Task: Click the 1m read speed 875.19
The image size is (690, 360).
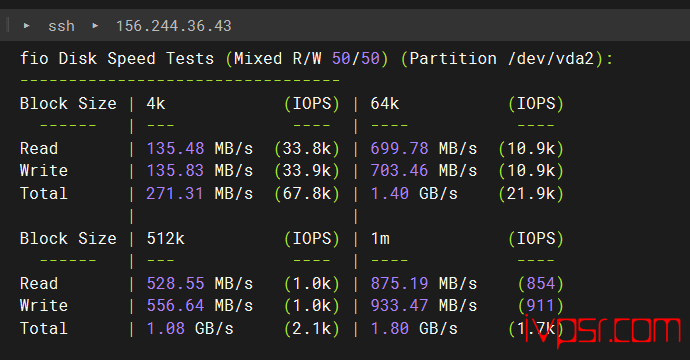Action: click(399, 284)
